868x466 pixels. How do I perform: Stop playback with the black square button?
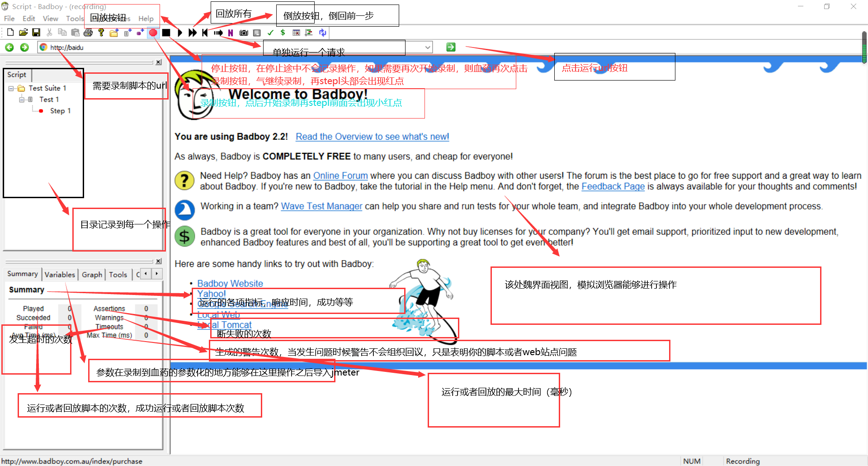pos(166,33)
